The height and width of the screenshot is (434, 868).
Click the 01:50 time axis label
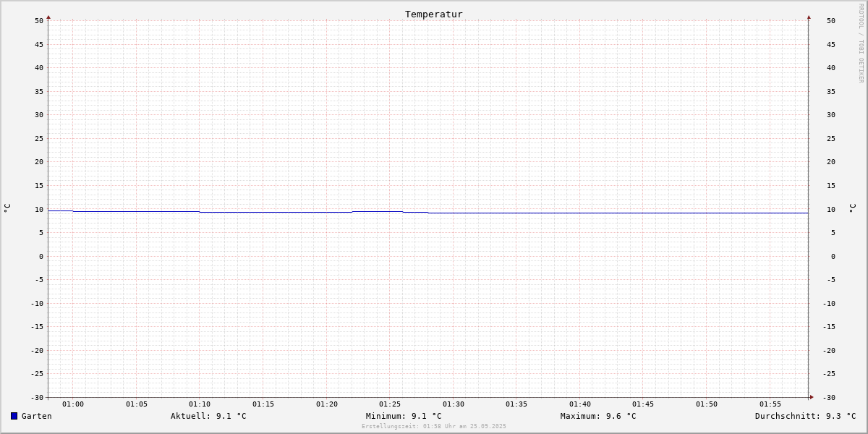pyautogui.click(x=707, y=404)
